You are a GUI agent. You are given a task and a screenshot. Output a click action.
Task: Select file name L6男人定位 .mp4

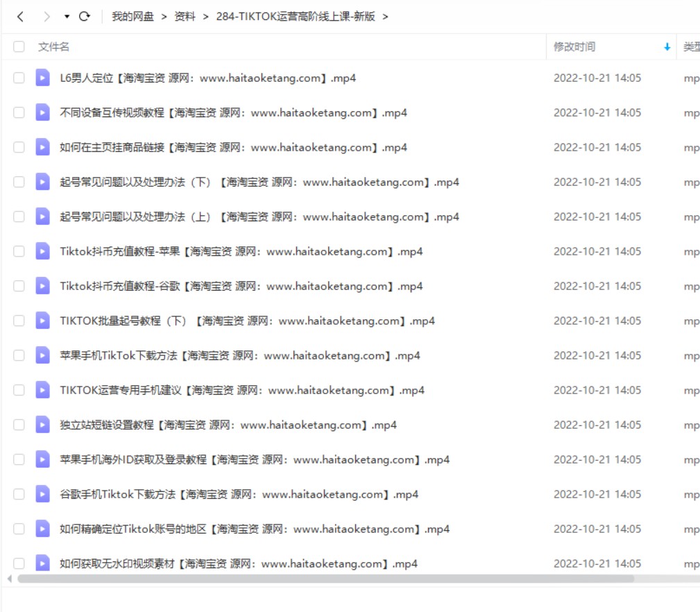[208, 78]
